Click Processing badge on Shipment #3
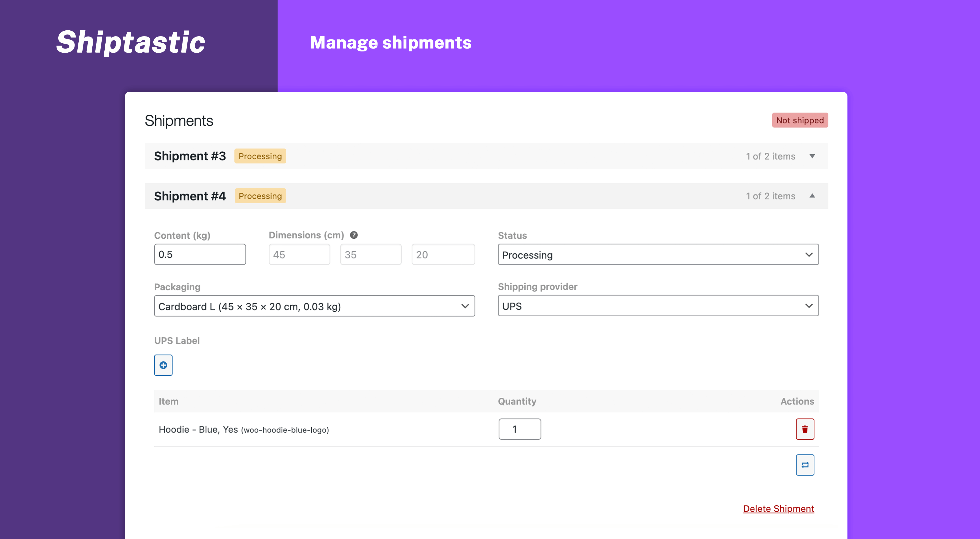 point(260,156)
